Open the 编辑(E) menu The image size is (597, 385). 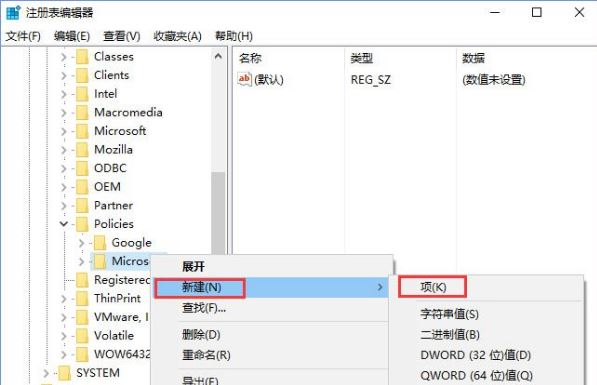coord(72,36)
